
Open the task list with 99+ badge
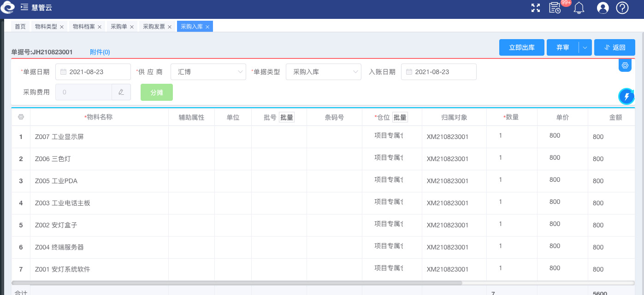click(x=555, y=7)
